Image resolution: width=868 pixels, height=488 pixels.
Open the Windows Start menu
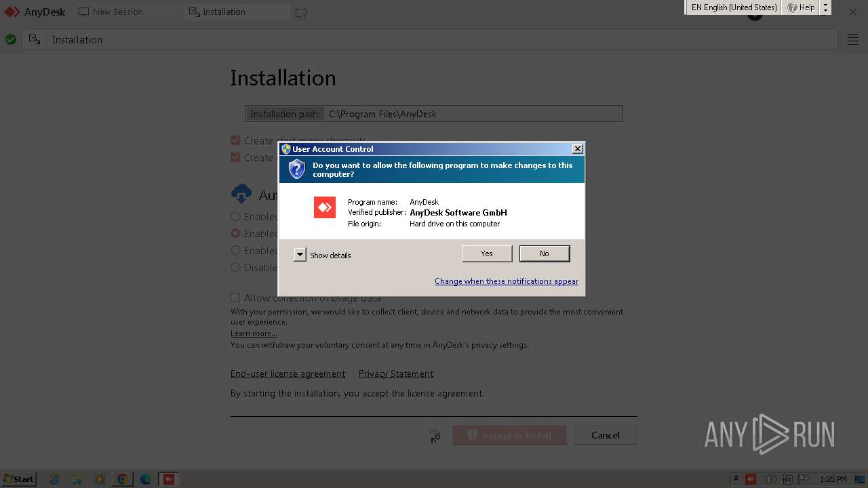point(19,479)
